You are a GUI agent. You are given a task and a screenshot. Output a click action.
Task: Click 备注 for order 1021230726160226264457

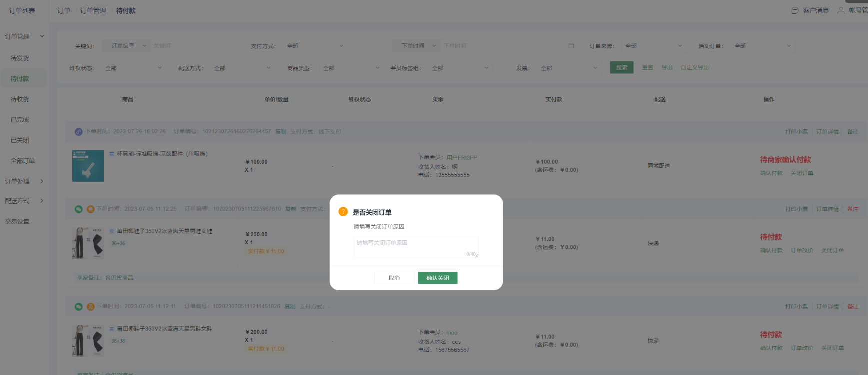pos(853,132)
